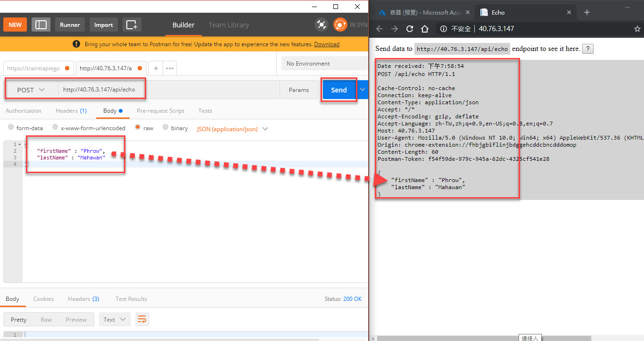The image size is (644, 341).
Task: Open the response Headers (3) tab
Action: pos(83,299)
